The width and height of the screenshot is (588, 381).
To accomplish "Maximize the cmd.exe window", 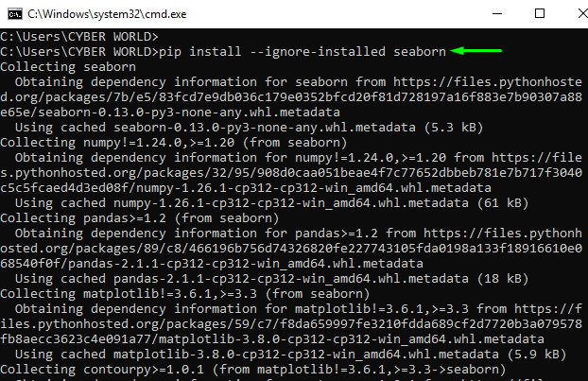I will pos(540,14).
